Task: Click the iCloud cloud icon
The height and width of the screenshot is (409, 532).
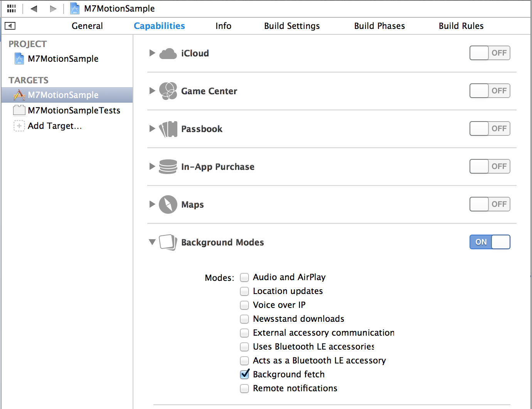Action: coord(168,53)
